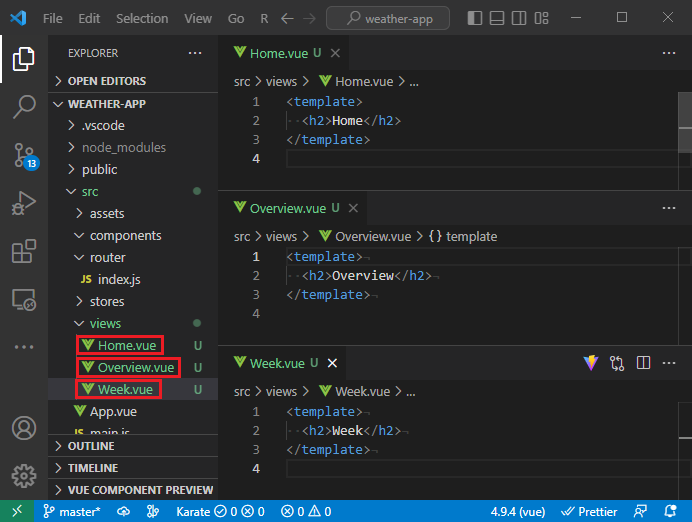The width and height of the screenshot is (692, 522).
Task: Open the Go menu
Action: pyautogui.click(x=236, y=19)
